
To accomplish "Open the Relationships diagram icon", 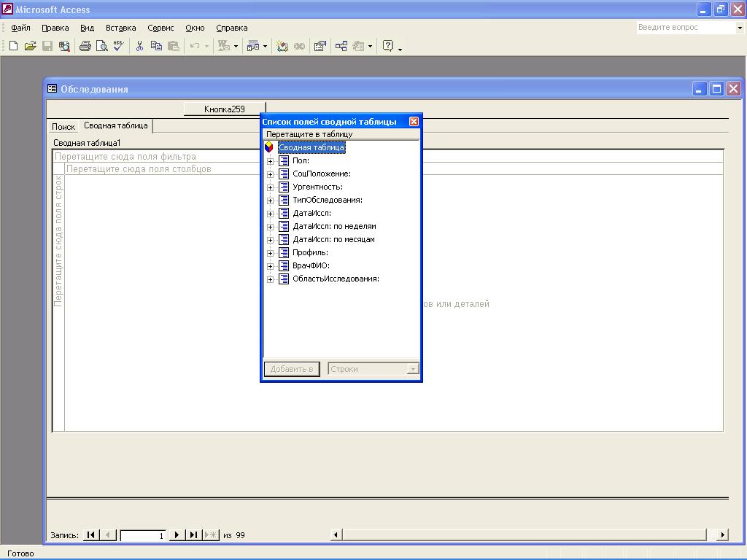I will (341, 46).
